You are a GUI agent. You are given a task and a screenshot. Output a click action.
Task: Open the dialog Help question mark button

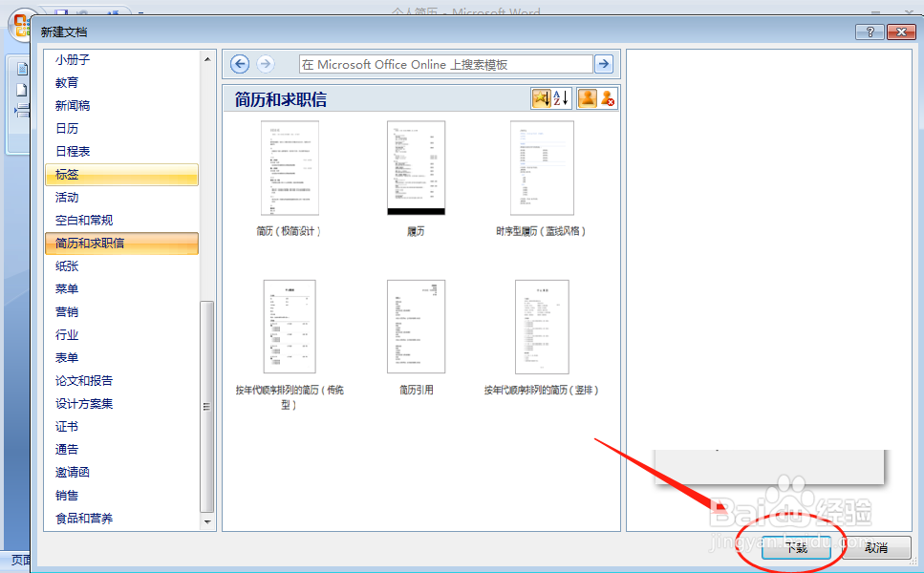click(870, 32)
